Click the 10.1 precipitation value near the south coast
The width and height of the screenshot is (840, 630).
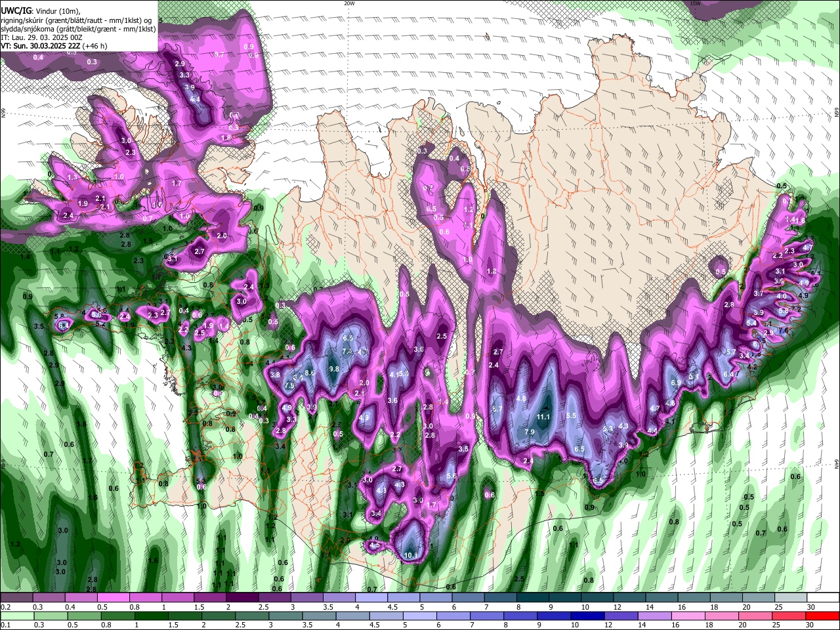411,556
